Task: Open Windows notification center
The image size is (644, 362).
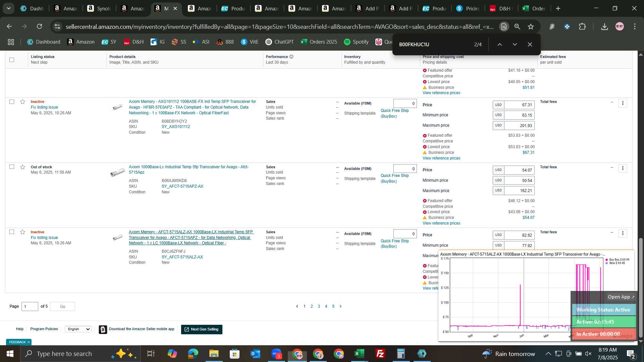Action: coord(631,354)
